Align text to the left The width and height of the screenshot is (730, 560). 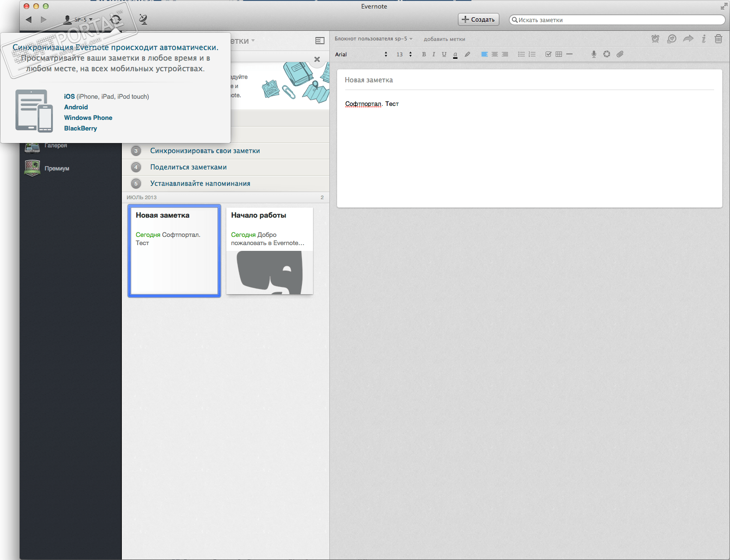coord(484,54)
